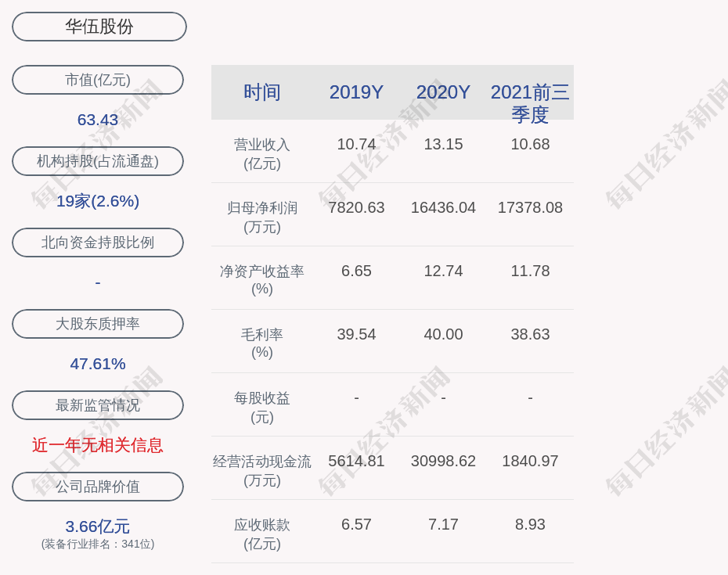This screenshot has width=728, height=575.
Task: Select the 63.43 market value figure
Action: tap(98, 120)
